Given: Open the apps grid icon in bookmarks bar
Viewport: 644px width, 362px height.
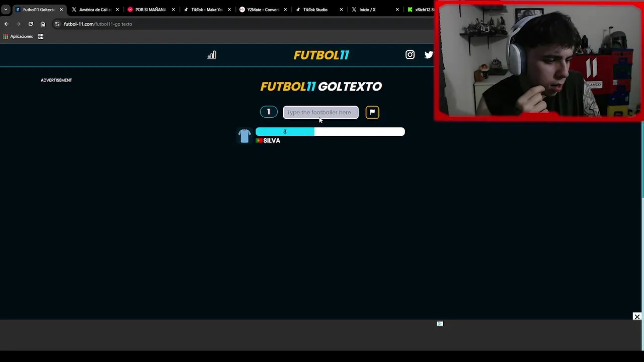Looking at the screenshot, I should click(x=41, y=36).
